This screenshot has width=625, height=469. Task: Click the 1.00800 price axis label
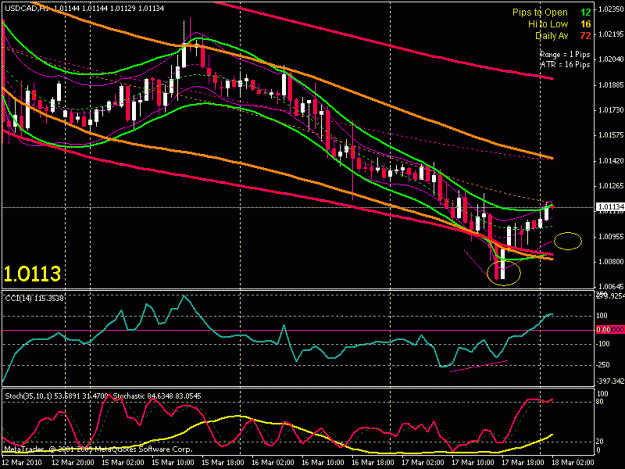click(x=611, y=262)
